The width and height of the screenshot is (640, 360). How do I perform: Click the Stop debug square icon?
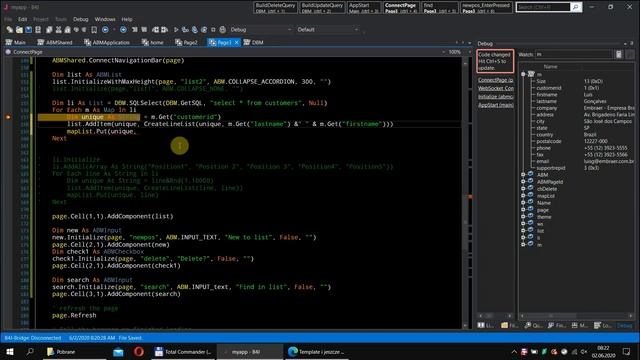tap(213, 30)
